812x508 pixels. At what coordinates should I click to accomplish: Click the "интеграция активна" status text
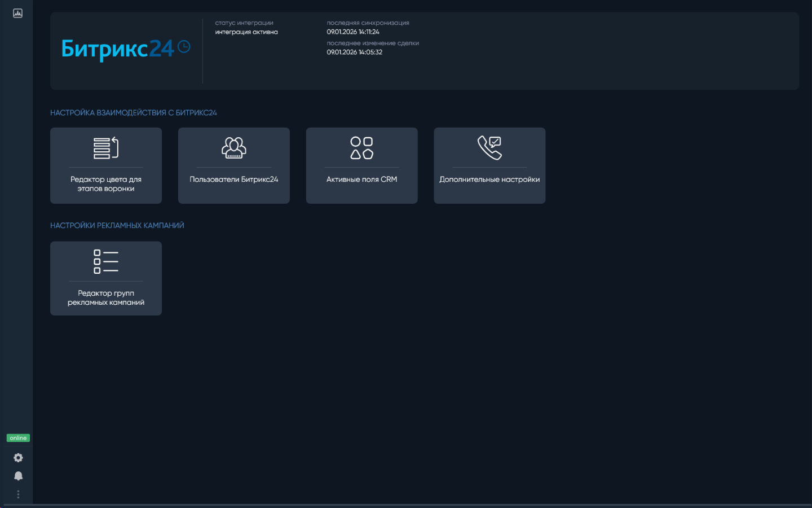tap(246, 32)
